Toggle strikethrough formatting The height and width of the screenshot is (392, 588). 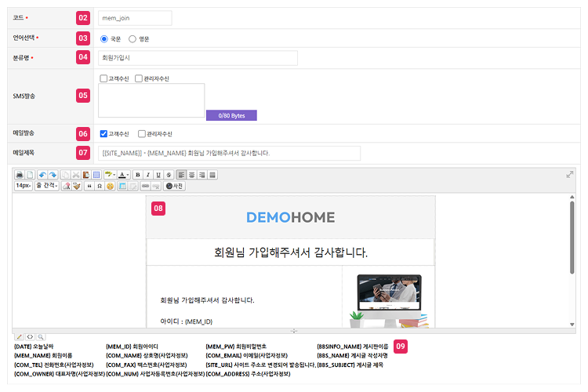169,175
